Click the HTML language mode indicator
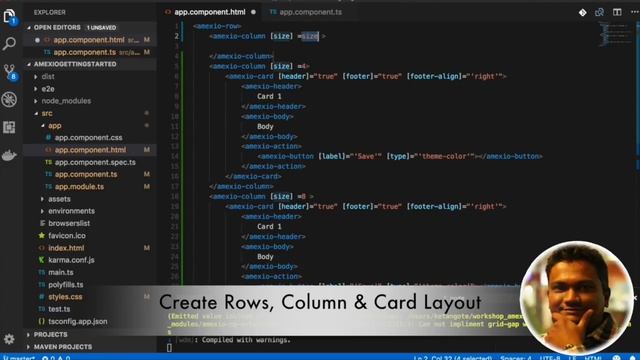The height and width of the screenshot is (360, 640). pos(593,358)
